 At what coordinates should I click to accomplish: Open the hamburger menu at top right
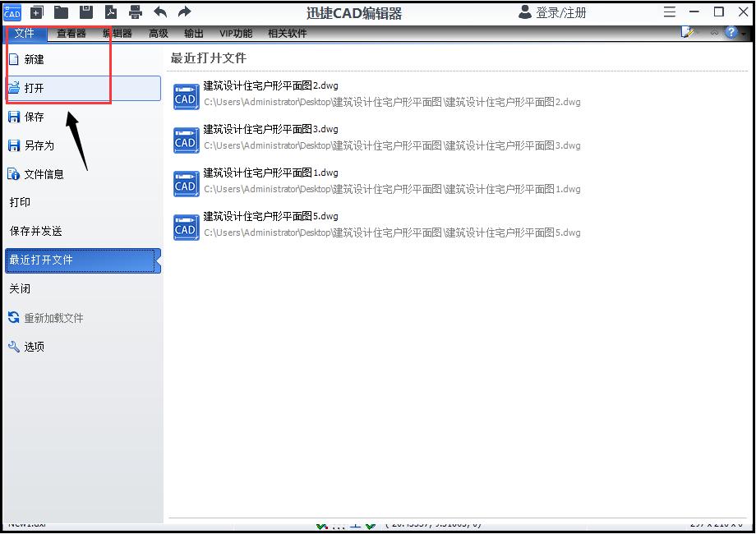(x=670, y=12)
